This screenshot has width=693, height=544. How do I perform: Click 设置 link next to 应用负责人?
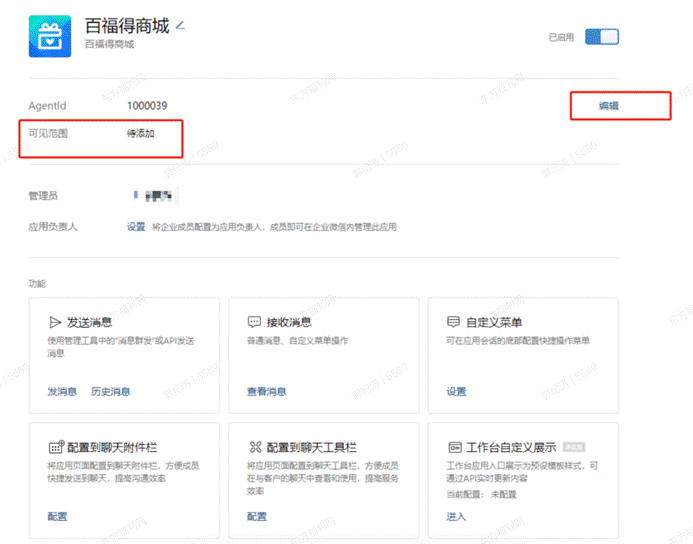point(135,227)
